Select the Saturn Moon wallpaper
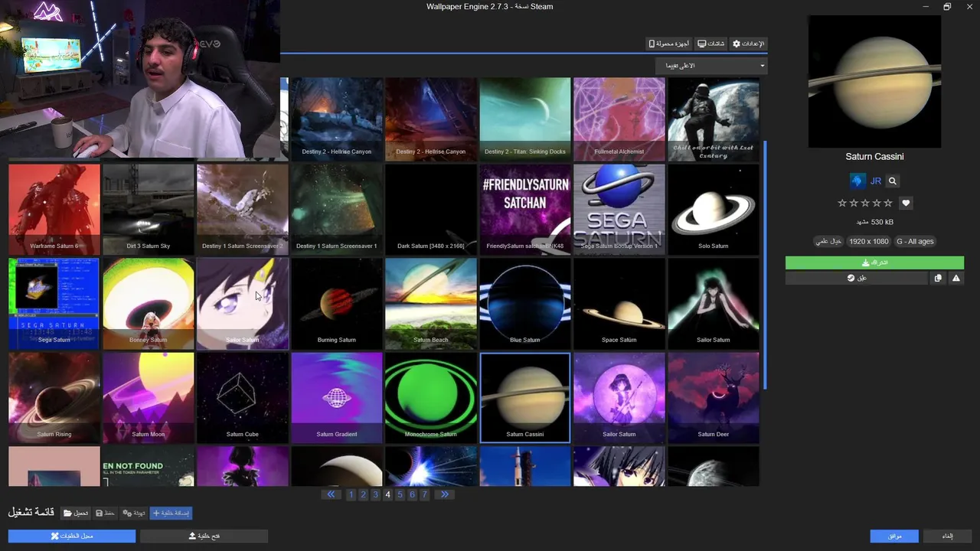 (148, 397)
